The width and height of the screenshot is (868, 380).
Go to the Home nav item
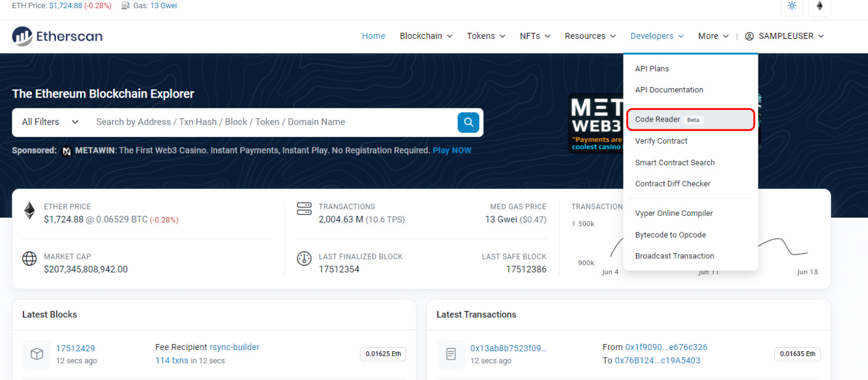click(x=373, y=36)
